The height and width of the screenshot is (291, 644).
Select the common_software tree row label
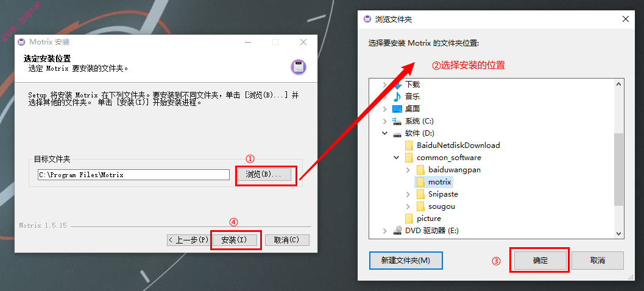pyautogui.click(x=449, y=158)
